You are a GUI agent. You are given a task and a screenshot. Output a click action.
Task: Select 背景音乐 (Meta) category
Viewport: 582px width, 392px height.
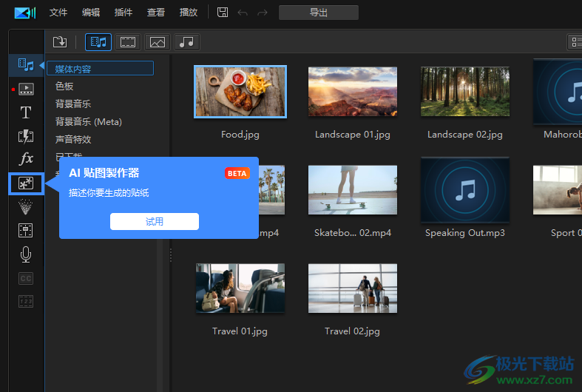point(88,122)
